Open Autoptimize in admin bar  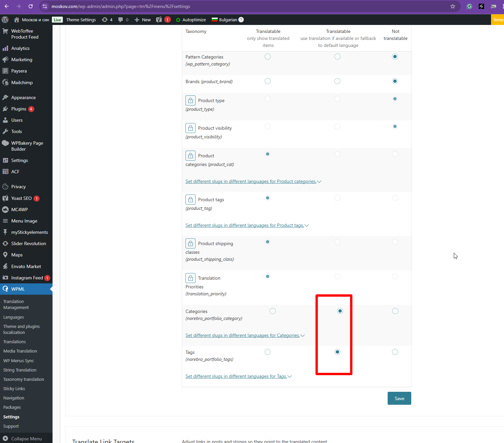pos(191,20)
